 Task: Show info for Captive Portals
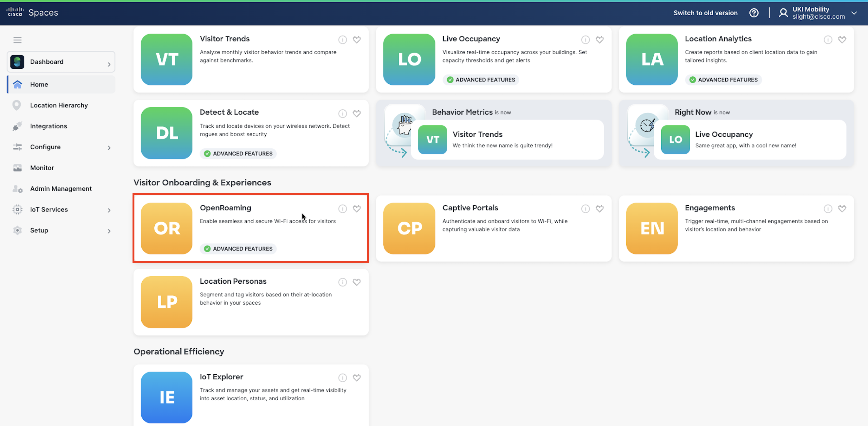pos(585,209)
